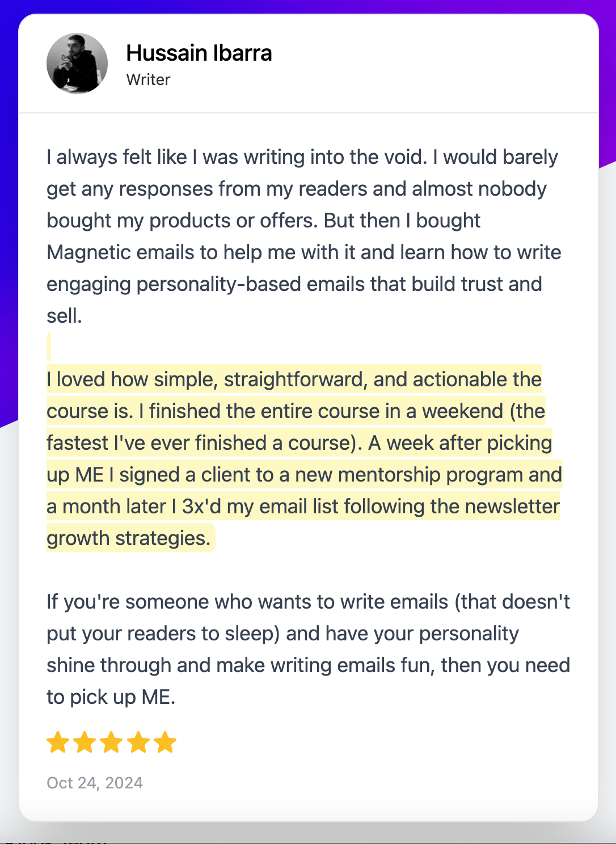Click the second gold rating star
Screen dimensions: 616x844
click(x=85, y=742)
